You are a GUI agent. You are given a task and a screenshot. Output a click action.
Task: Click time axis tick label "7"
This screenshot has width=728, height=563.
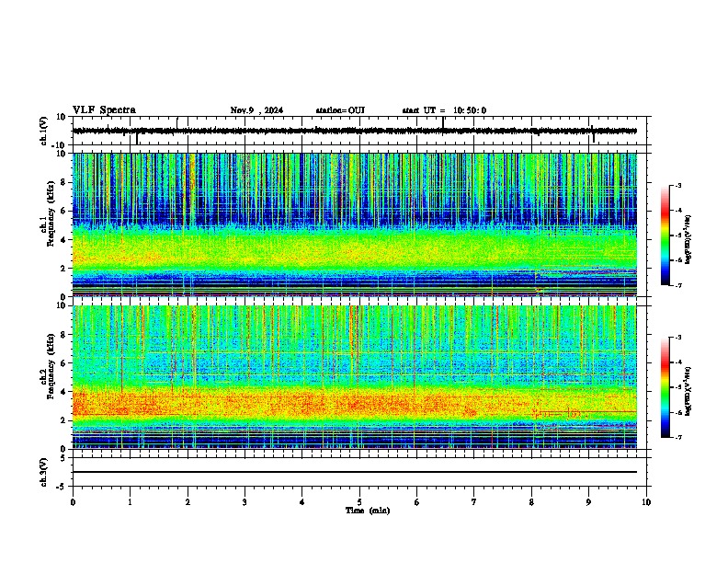(x=474, y=502)
